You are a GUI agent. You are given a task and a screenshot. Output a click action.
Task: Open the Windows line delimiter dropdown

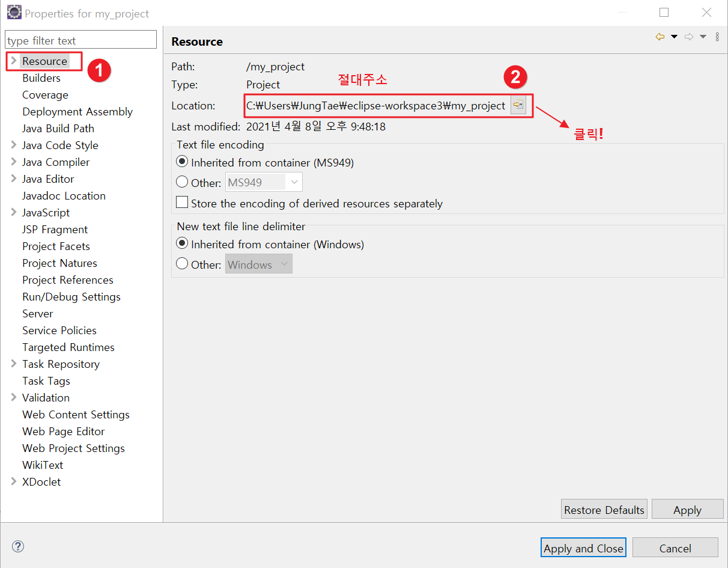pos(284,263)
